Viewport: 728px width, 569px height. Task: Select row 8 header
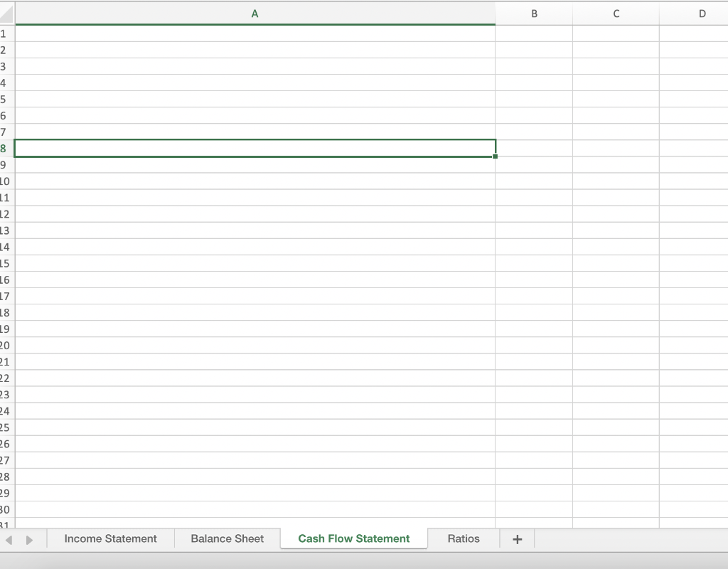click(x=7, y=148)
